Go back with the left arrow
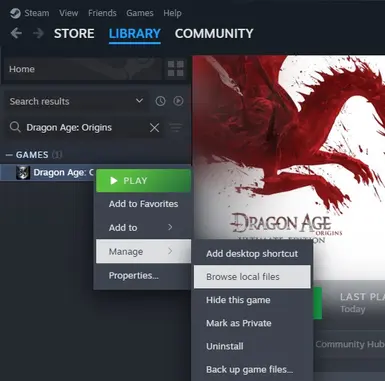The width and height of the screenshot is (385, 381). click(16, 33)
